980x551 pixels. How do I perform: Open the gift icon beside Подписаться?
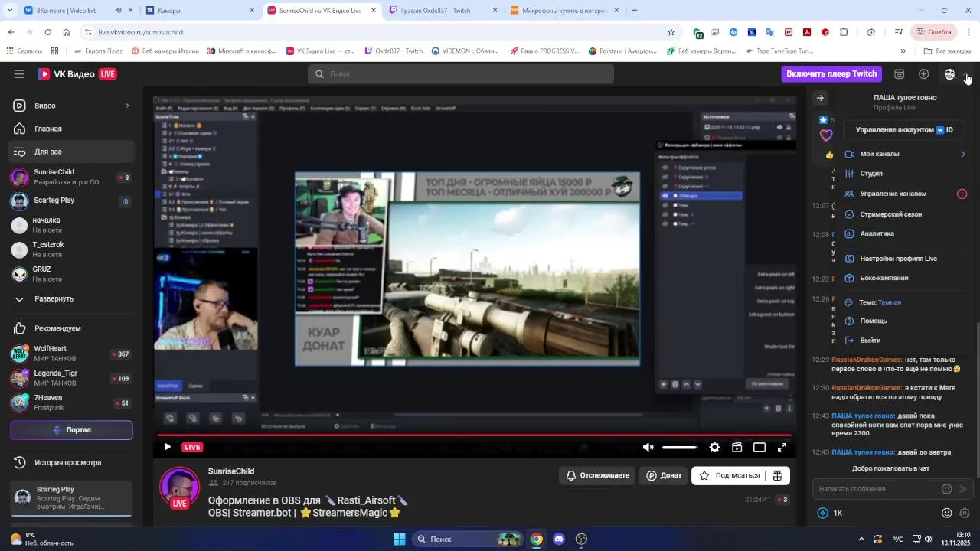[x=777, y=476]
